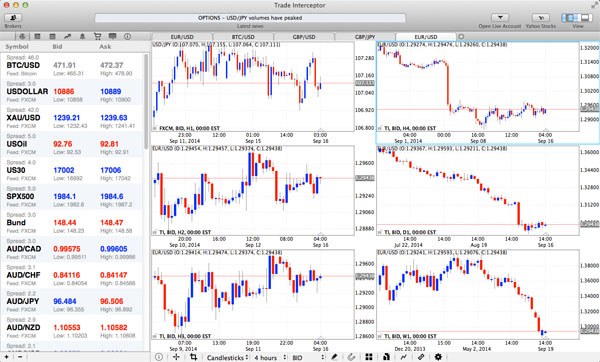Screen dimensions: 600x362
Task: Select the USOil watchlist row
Action: pyautogui.click(x=72, y=144)
